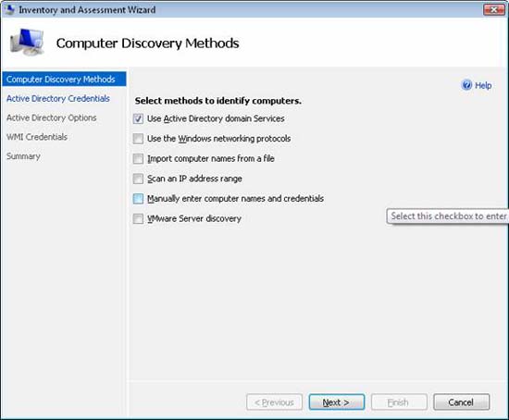Click the Previous button
Screen dimensions: 509x420
pyautogui.click(x=274, y=402)
